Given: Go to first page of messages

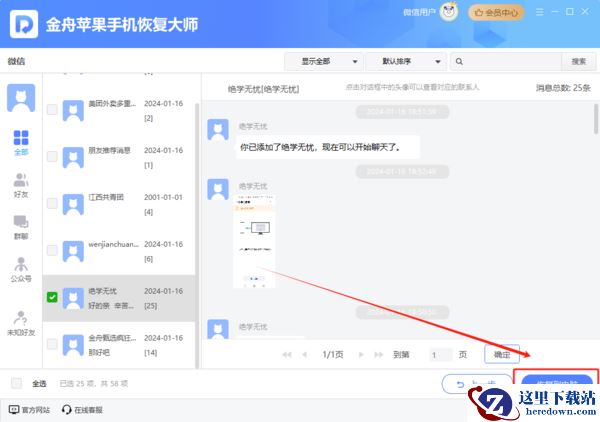Looking at the screenshot, I should tap(287, 355).
